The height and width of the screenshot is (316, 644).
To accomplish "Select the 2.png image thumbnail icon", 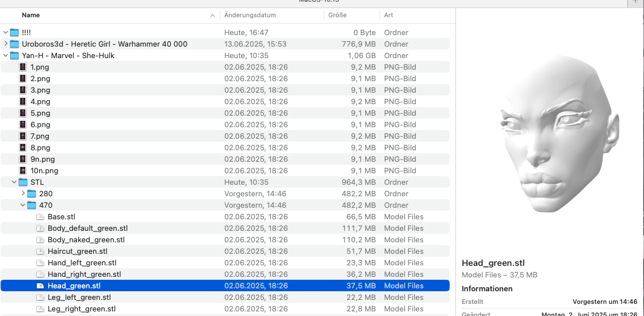I will [x=23, y=78].
